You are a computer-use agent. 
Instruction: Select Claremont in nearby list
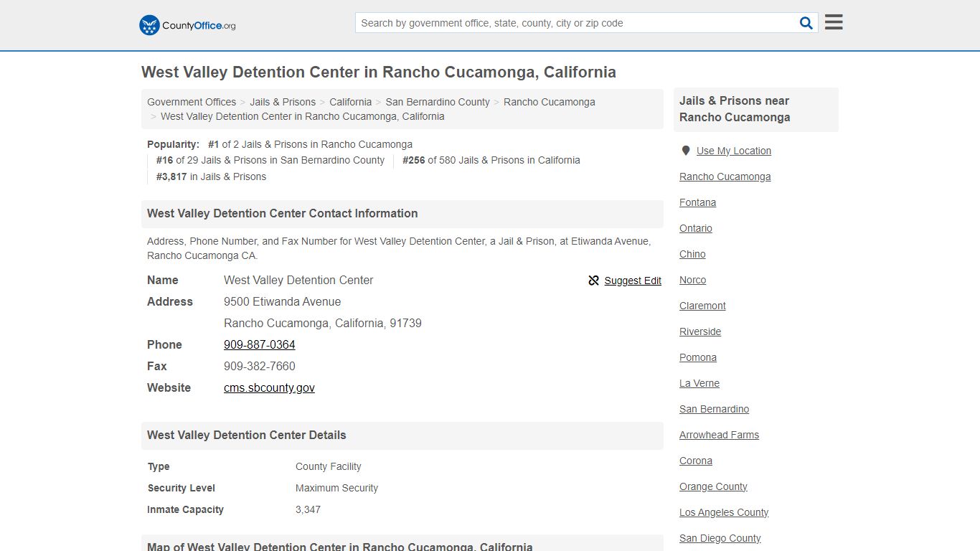[x=703, y=306]
